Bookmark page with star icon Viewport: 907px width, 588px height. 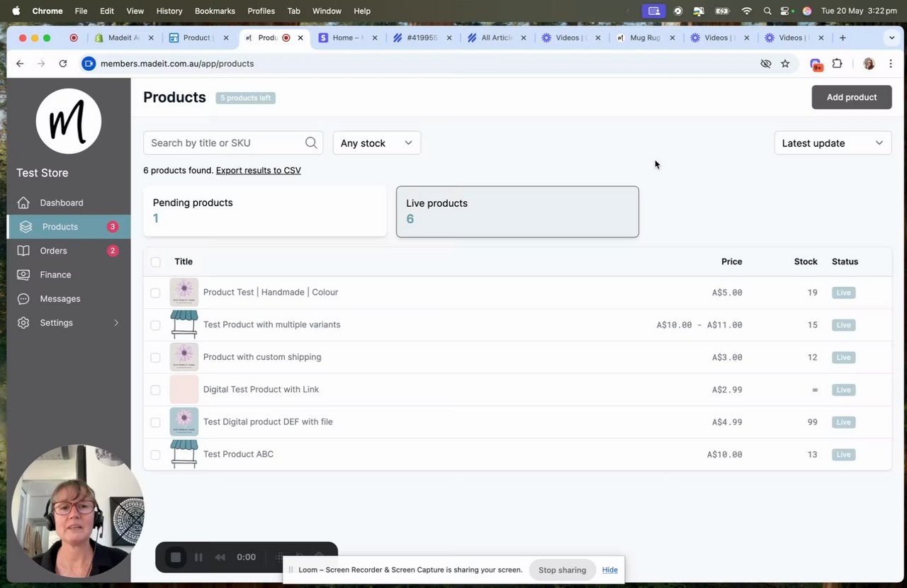click(785, 64)
